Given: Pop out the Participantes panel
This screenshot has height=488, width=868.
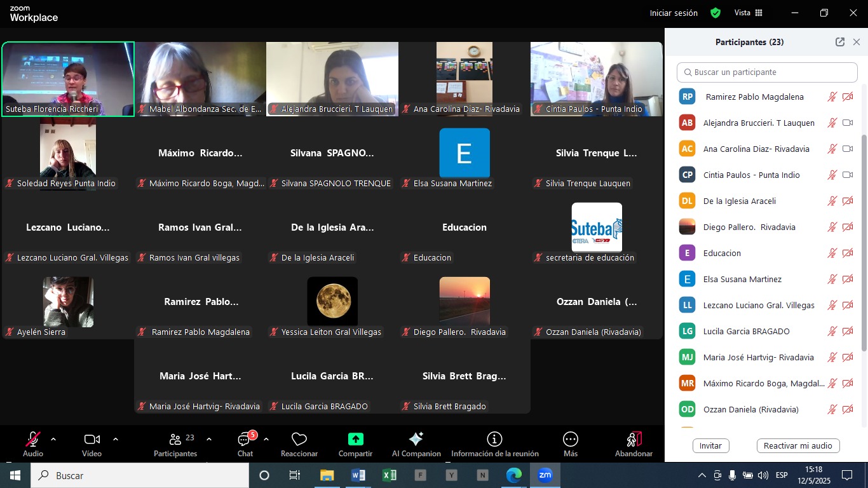Looking at the screenshot, I should coord(839,42).
